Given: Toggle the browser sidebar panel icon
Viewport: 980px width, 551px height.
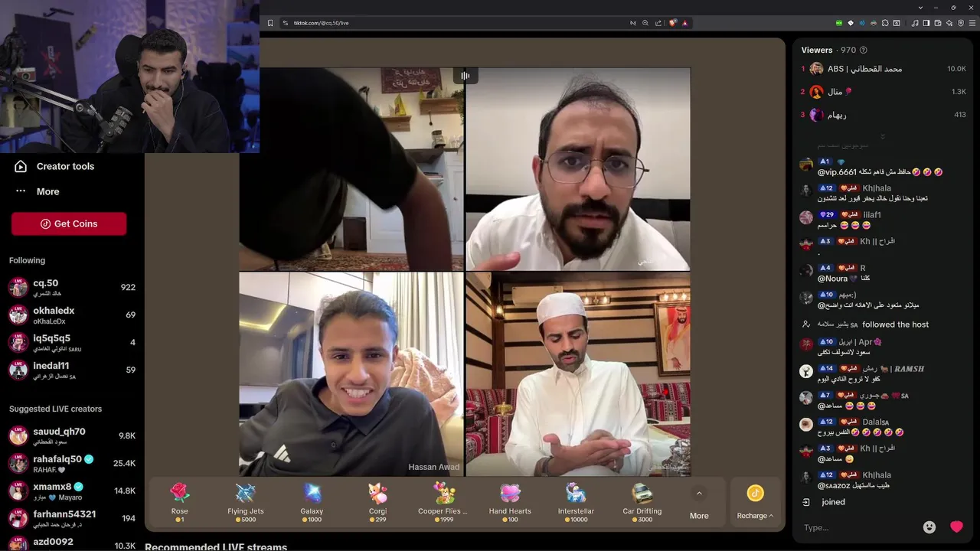Looking at the screenshot, I should pyautogui.click(x=926, y=23).
